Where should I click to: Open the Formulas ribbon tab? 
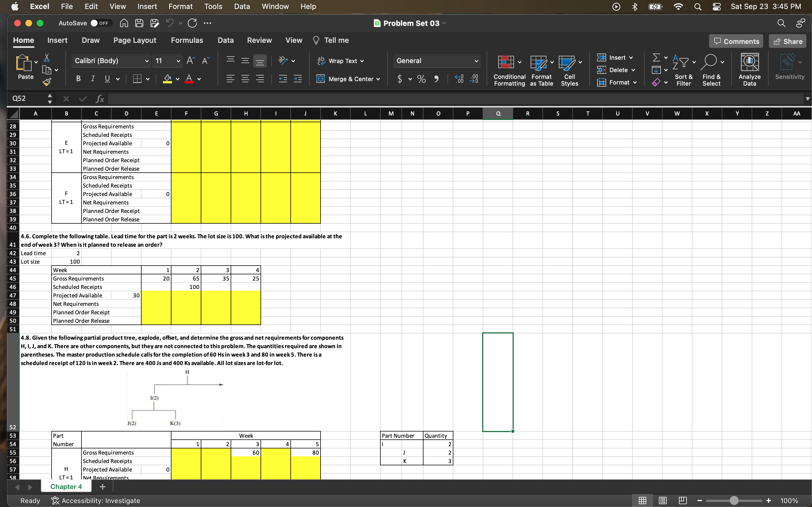pos(187,40)
